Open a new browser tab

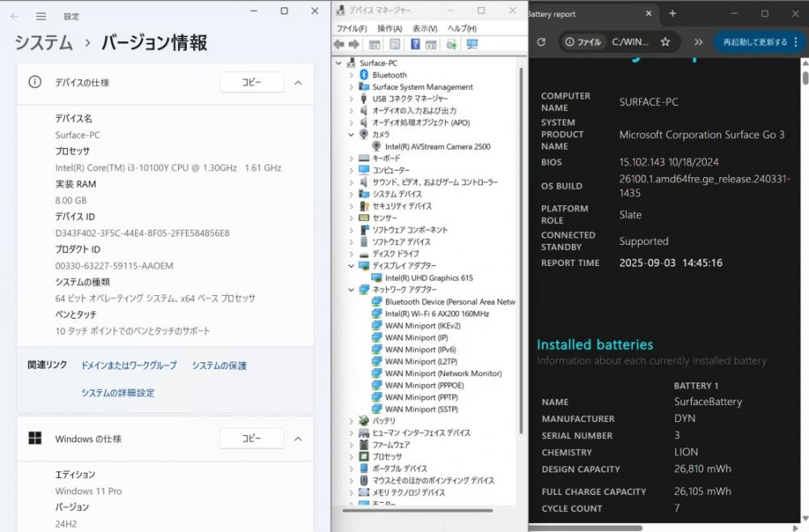(672, 14)
